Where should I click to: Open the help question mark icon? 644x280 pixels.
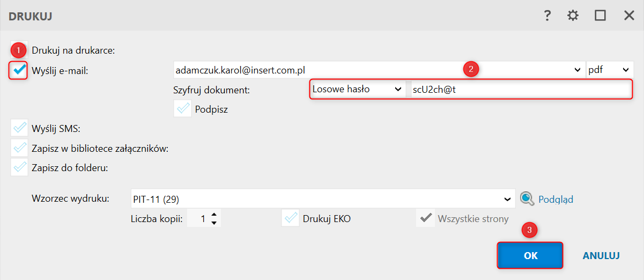tap(547, 16)
